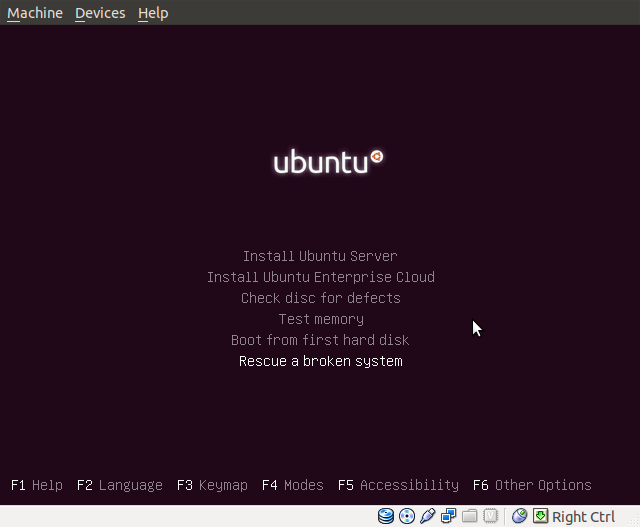This screenshot has width=640, height=527.
Task: Click the mouse integration icon
Action: 520,516
